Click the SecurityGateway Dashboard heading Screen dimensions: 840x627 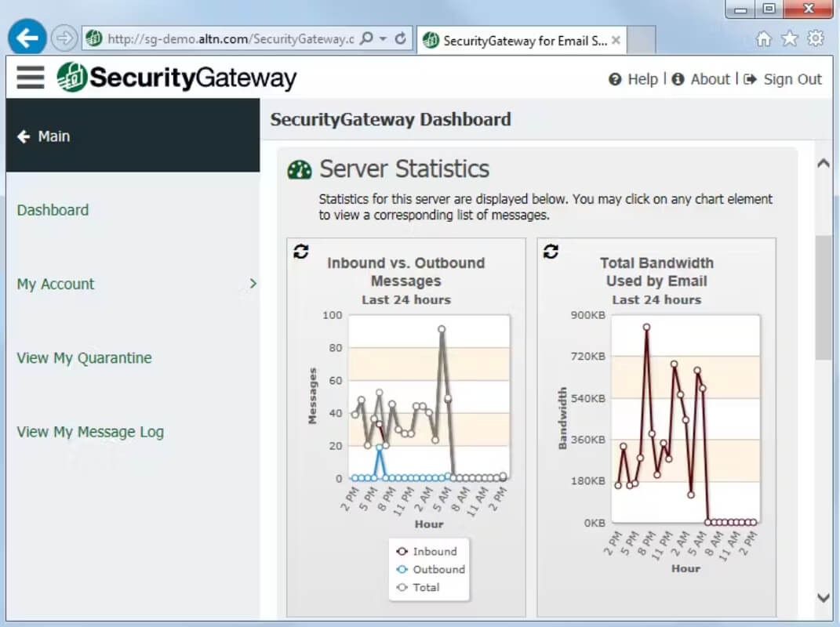391,119
